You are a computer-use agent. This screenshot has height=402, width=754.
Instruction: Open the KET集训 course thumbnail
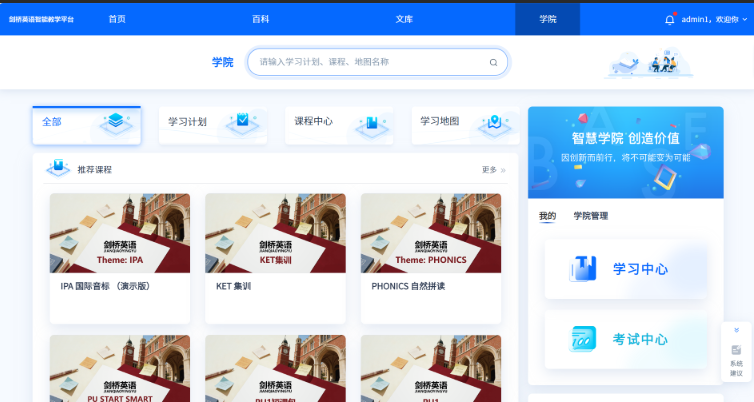(275, 233)
